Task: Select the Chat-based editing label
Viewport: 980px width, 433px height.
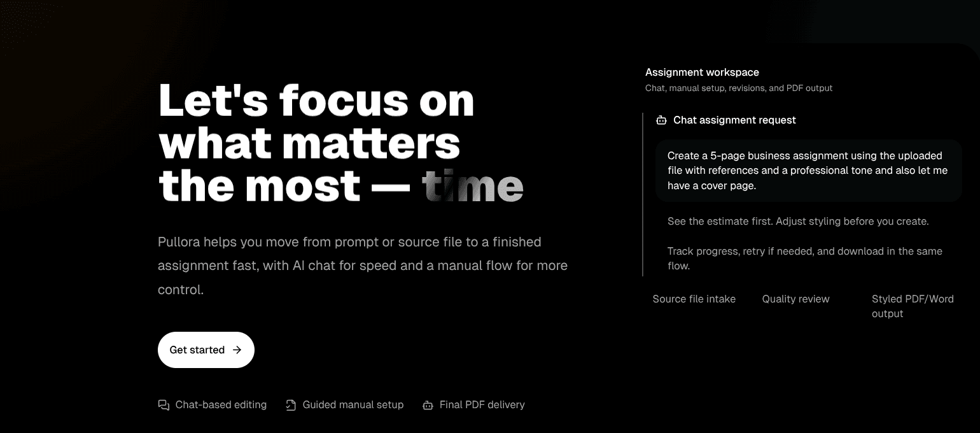Action: (221, 405)
